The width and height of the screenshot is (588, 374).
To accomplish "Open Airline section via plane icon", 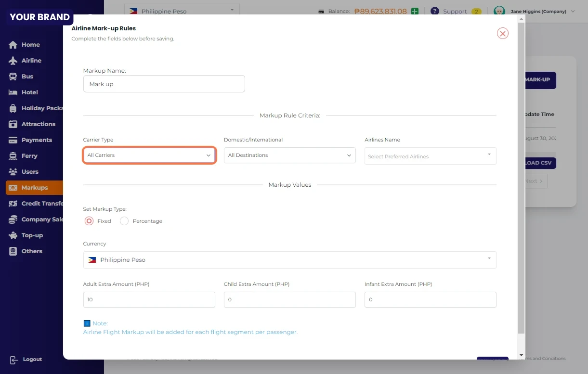I will point(13,61).
